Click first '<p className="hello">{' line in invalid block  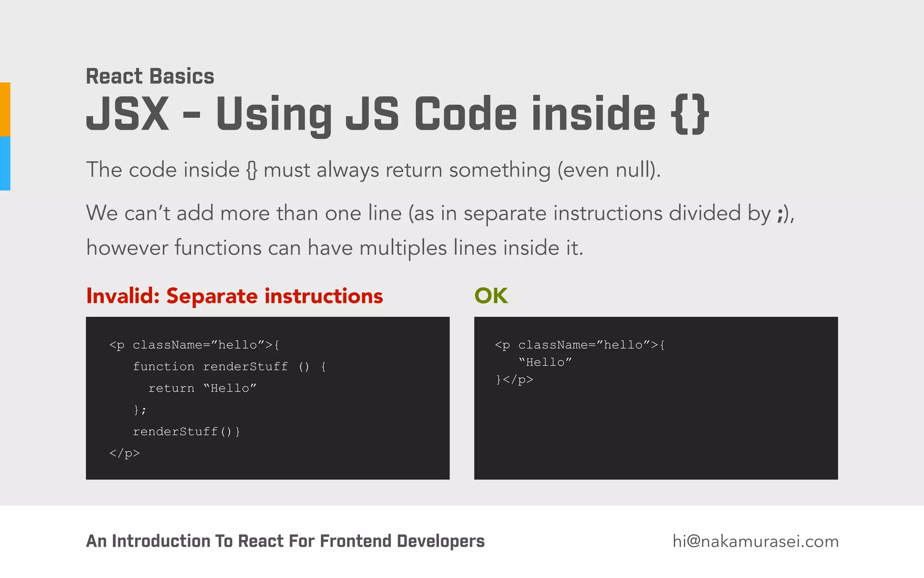(x=194, y=345)
